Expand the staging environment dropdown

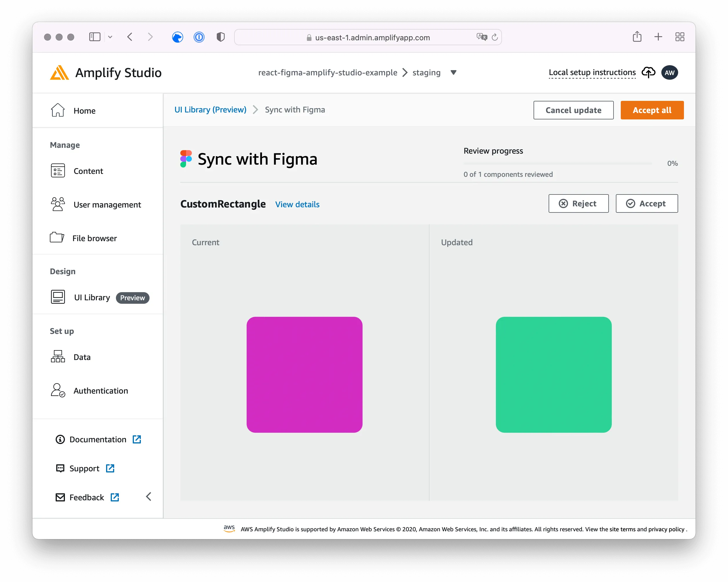(454, 73)
